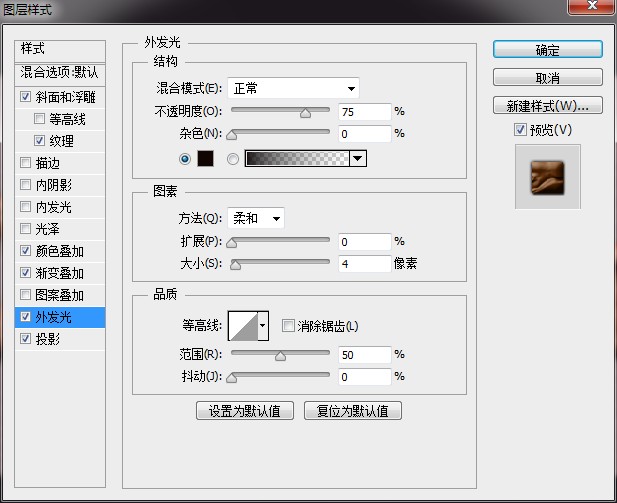Click the 范围 range field showing 50
Screen dimensions: 617x503
click(365, 355)
